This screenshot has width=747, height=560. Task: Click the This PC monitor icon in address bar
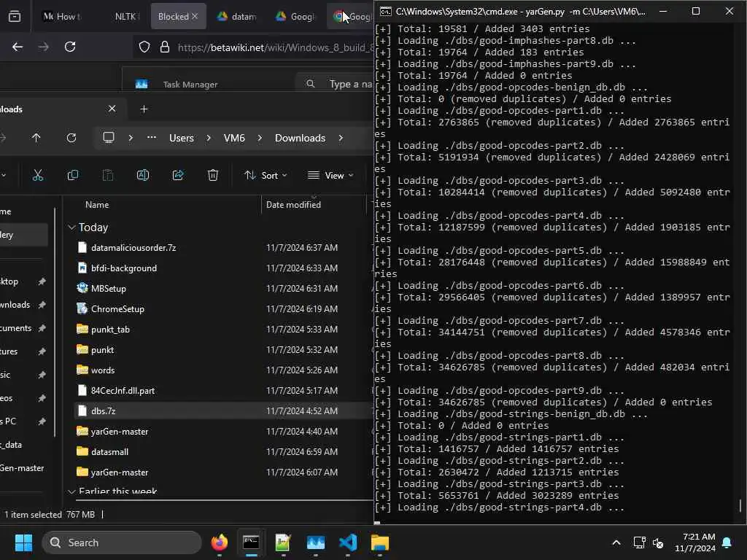pyautogui.click(x=109, y=138)
